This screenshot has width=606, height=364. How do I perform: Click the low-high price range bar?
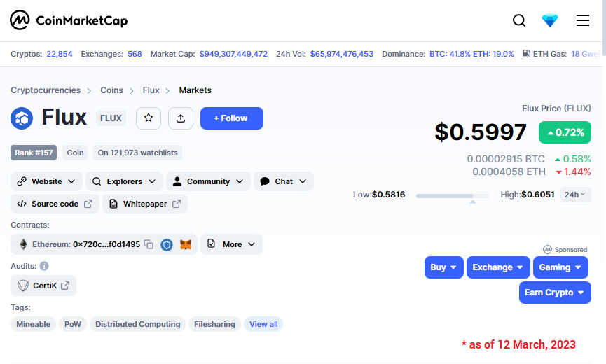(452, 196)
